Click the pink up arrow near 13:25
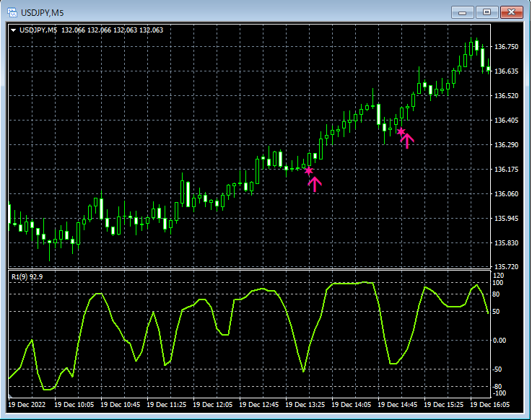Viewport: 532px width, 420px height. click(315, 184)
